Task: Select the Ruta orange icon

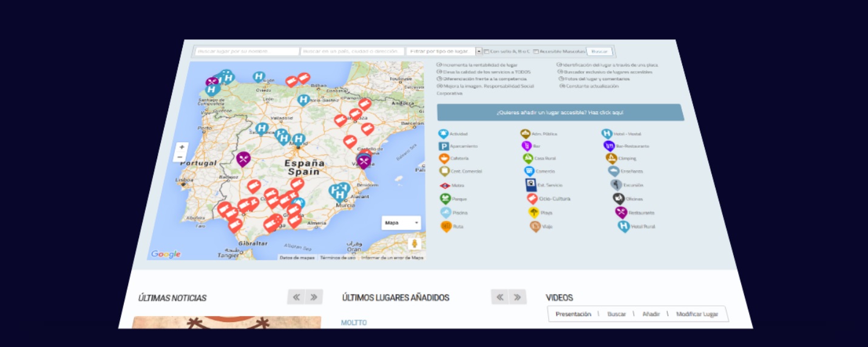Action: [446, 226]
